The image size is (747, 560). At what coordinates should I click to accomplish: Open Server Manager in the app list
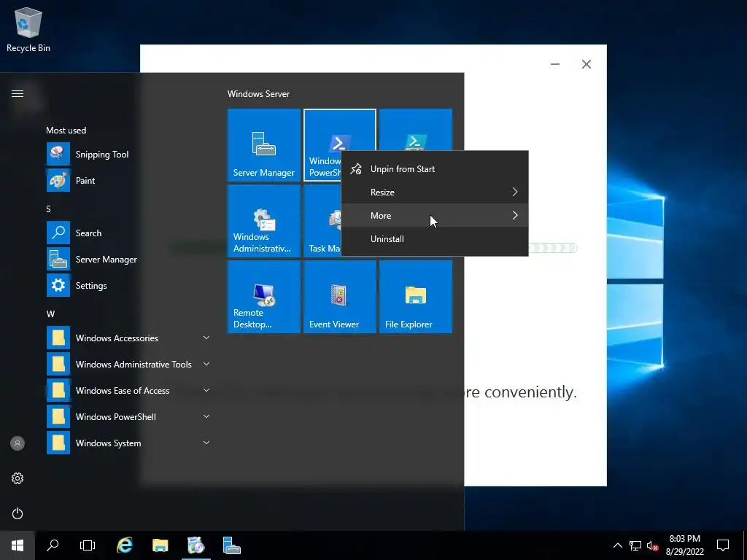(128, 259)
